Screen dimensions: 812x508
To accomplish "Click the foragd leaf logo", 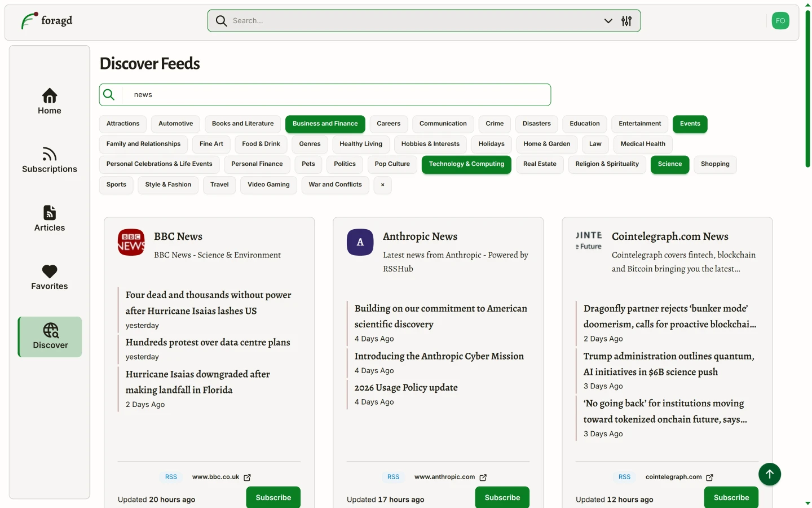I will [29, 21].
